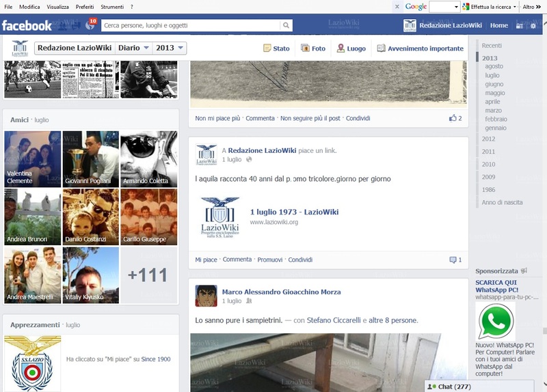This screenshot has height=392, width=547.
Task: Click the search magnifier icon
Action: click(x=286, y=25)
